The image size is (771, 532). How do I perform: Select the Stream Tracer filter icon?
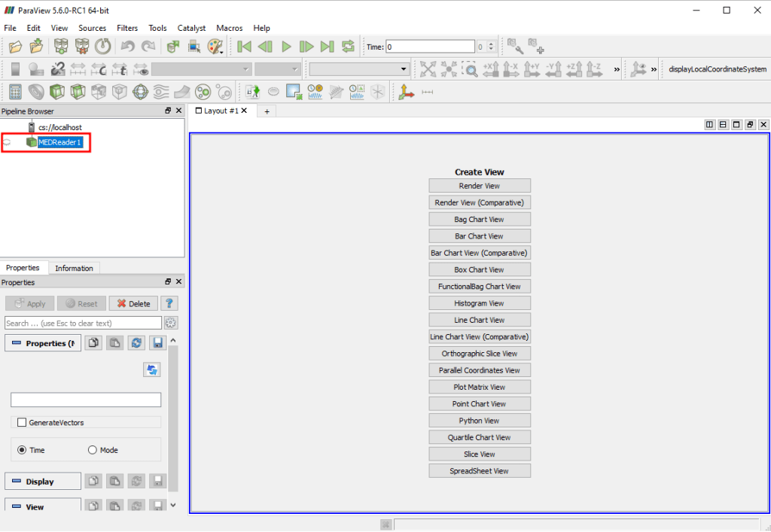click(x=160, y=92)
